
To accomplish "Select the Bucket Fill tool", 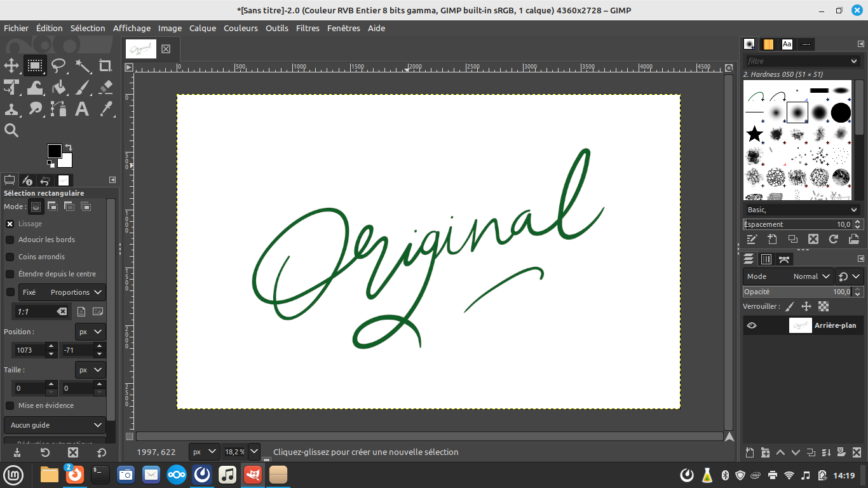I will pyautogui.click(x=58, y=87).
